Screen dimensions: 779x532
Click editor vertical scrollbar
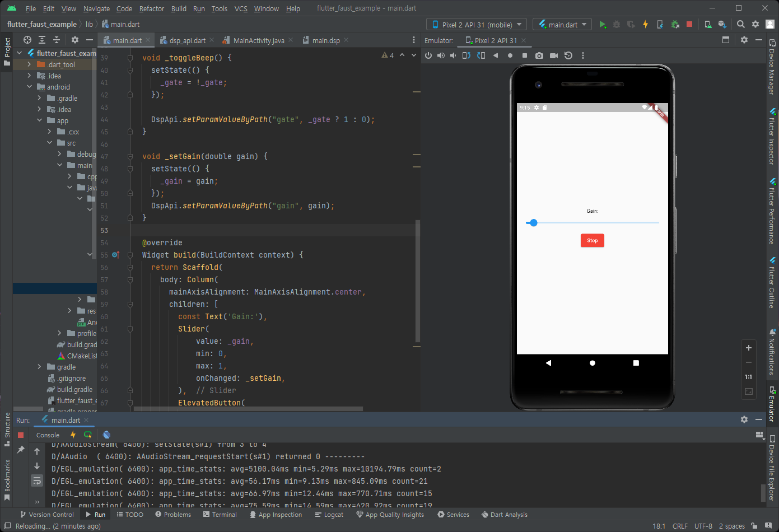point(417,280)
